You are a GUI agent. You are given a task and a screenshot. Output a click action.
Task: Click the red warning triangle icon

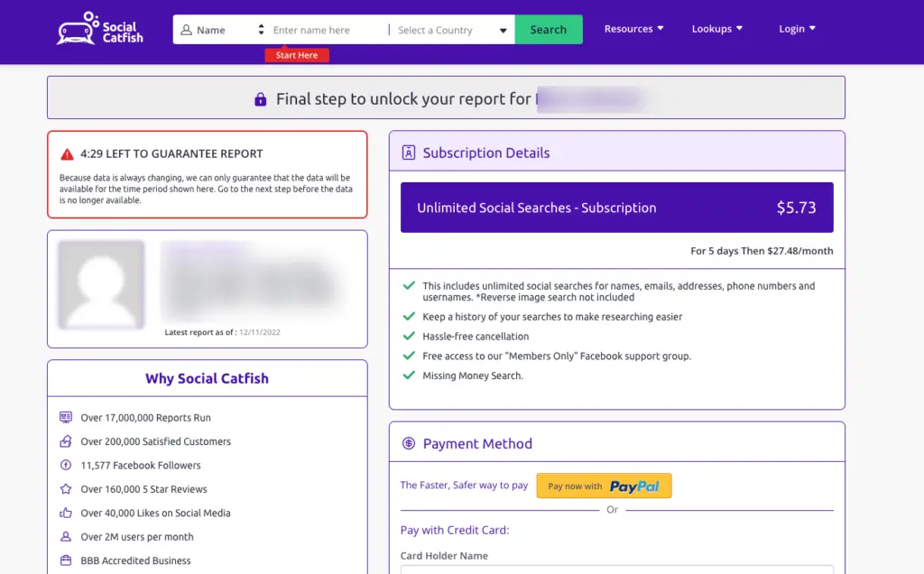(67, 154)
